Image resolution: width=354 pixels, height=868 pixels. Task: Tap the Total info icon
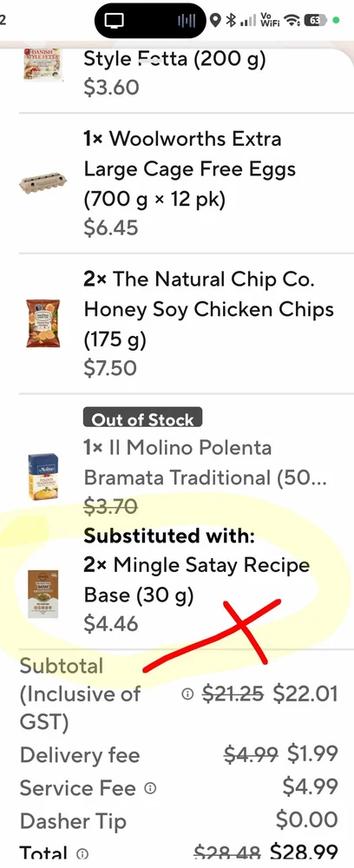(82, 853)
